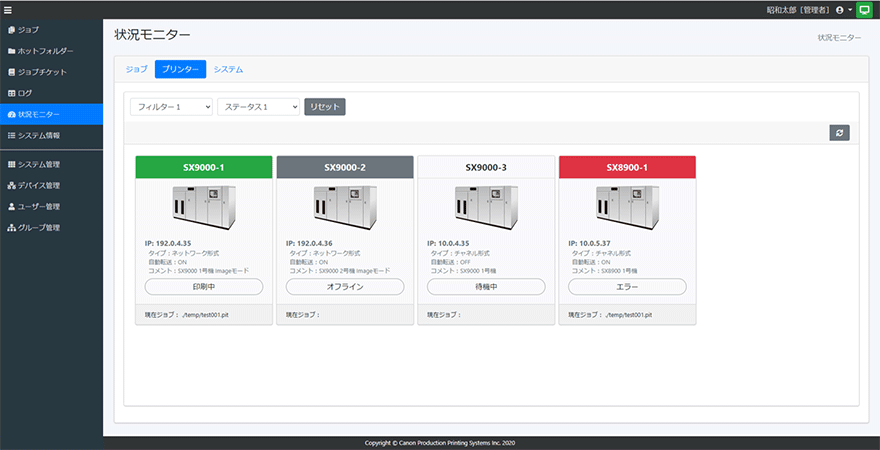Viewport: 880px width, 450px height.
Task: Click the SX9000-2 printer image
Action: [345, 207]
